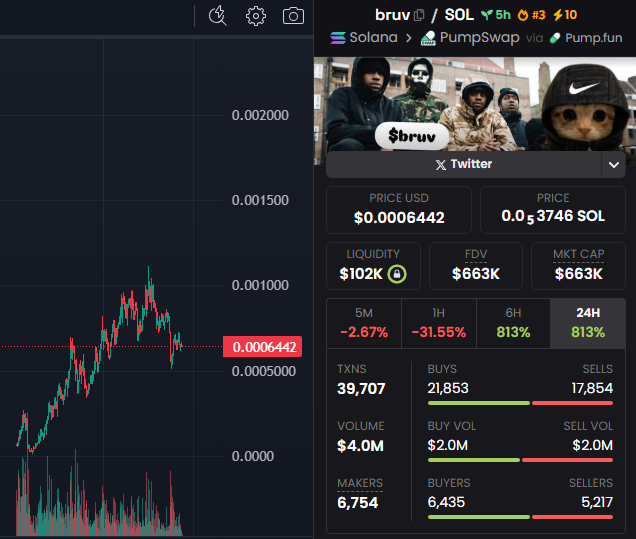Click the buy vol versus sell vol bar
The height and width of the screenshot is (539, 636).
point(520,460)
